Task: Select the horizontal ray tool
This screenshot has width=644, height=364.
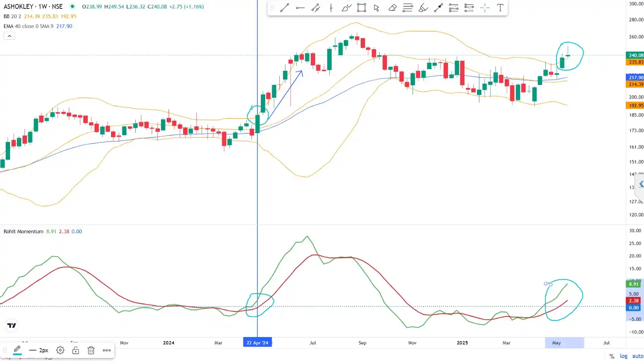Action: click(x=300, y=8)
